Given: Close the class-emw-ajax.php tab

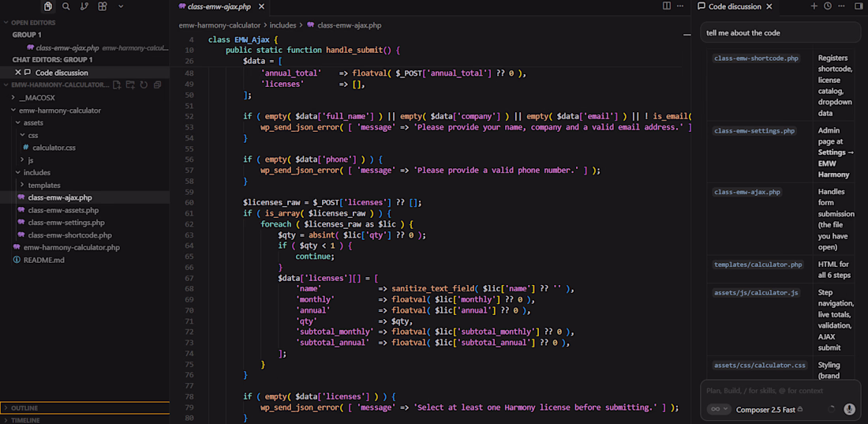Looking at the screenshot, I should coord(261,6).
